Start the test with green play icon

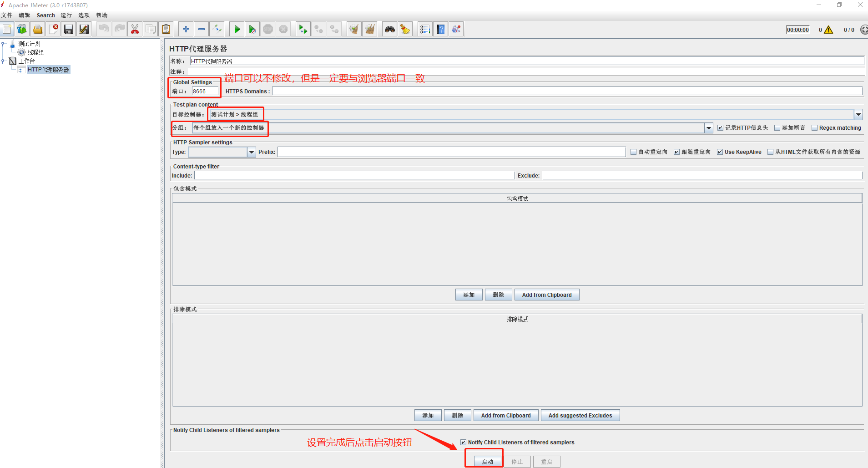(x=237, y=30)
